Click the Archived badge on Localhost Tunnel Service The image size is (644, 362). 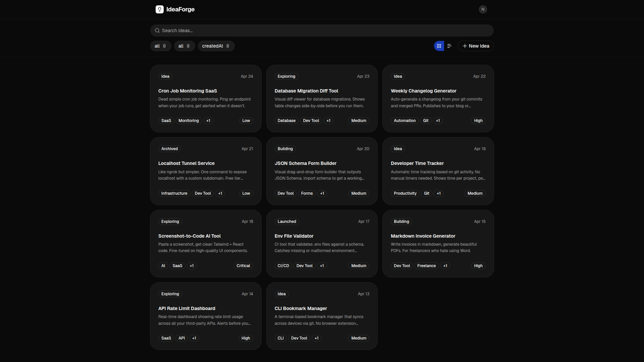pos(169,149)
